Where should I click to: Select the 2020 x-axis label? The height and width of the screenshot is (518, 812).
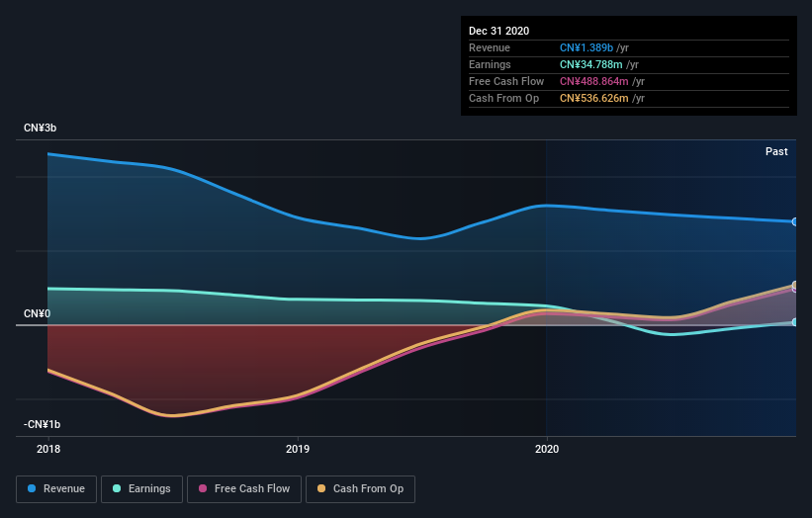tap(547, 449)
